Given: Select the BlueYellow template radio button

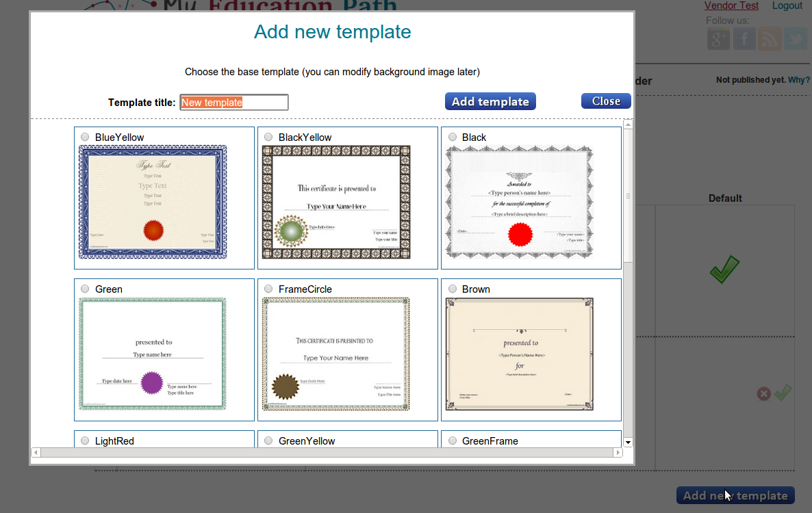Looking at the screenshot, I should [x=85, y=137].
